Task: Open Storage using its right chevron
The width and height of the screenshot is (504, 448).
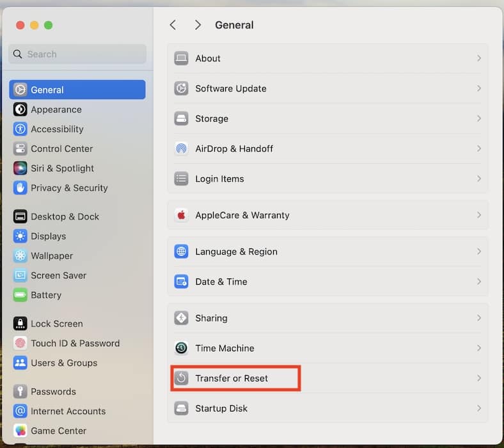Action: 479,118
